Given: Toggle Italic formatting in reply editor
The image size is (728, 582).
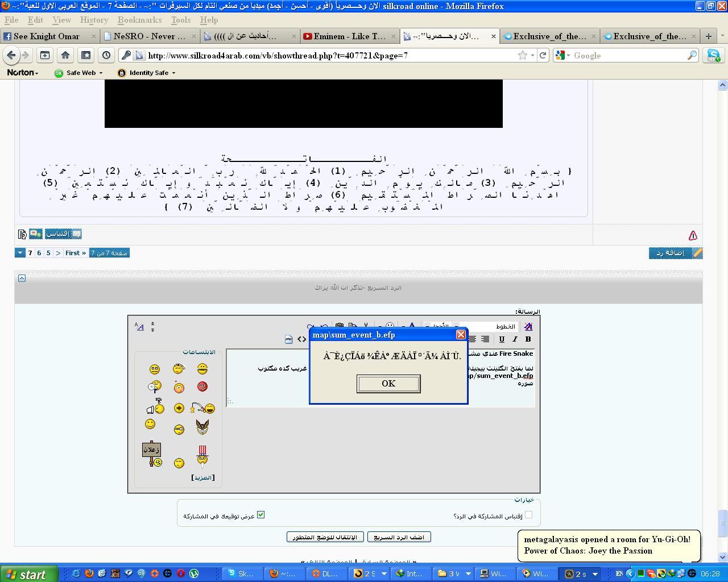Looking at the screenshot, I should point(515,339).
